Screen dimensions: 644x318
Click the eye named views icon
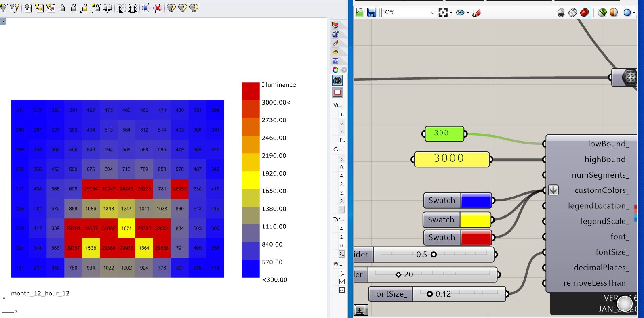click(x=460, y=13)
